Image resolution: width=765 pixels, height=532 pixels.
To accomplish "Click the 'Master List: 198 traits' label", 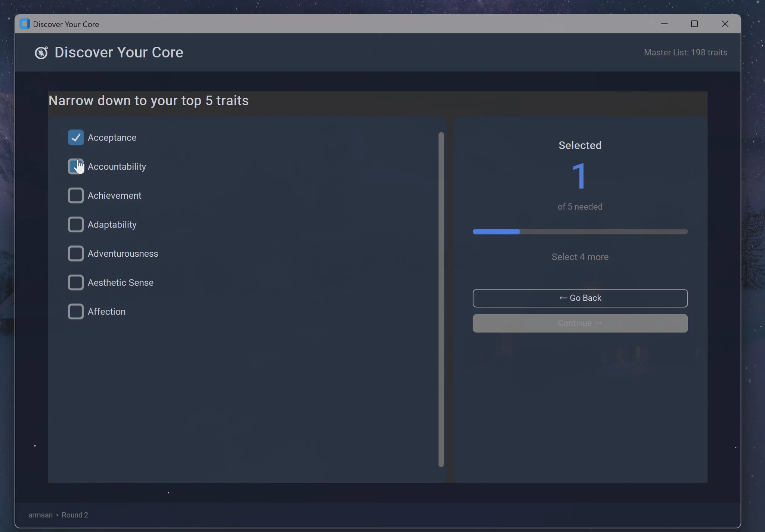I will point(685,53).
